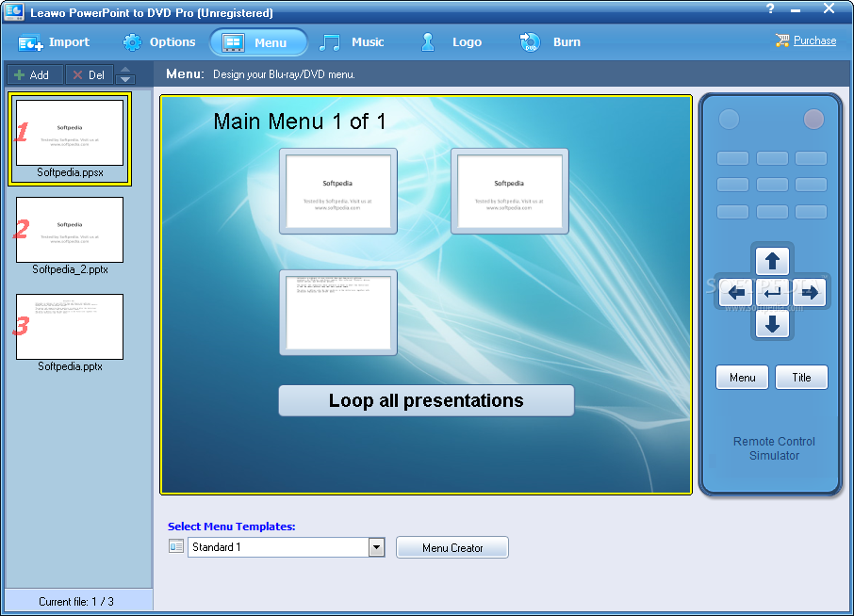Go to the Logo tab

[451, 41]
